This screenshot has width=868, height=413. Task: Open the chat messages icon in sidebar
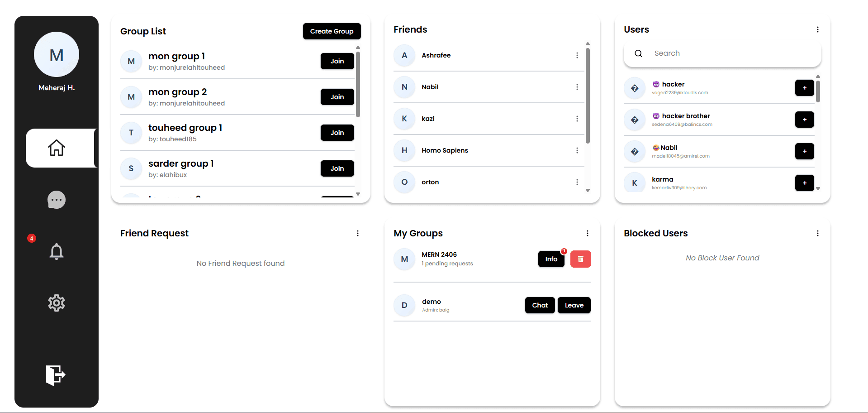(x=56, y=199)
